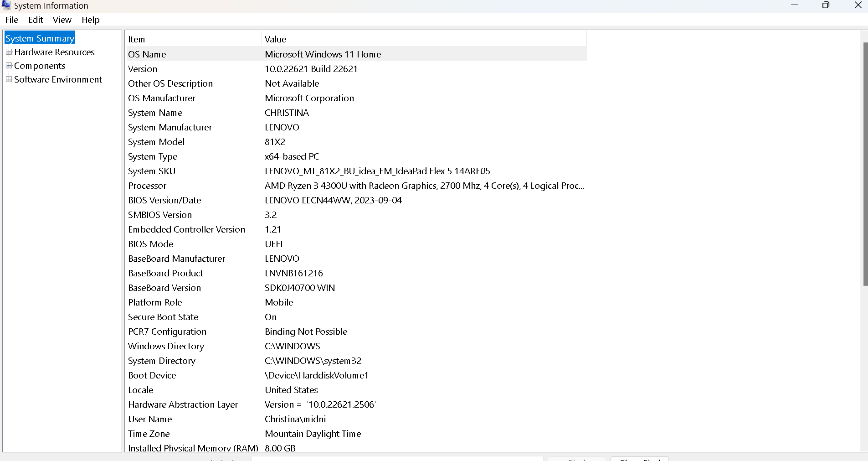868x461 pixels.
Task: Expand the Software Environment node
Action: (x=9, y=79)
